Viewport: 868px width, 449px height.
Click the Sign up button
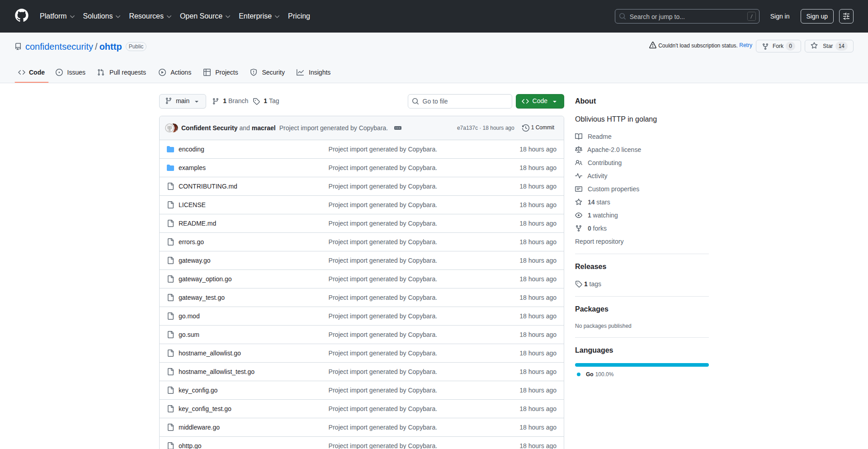click(x=816, y=16)
